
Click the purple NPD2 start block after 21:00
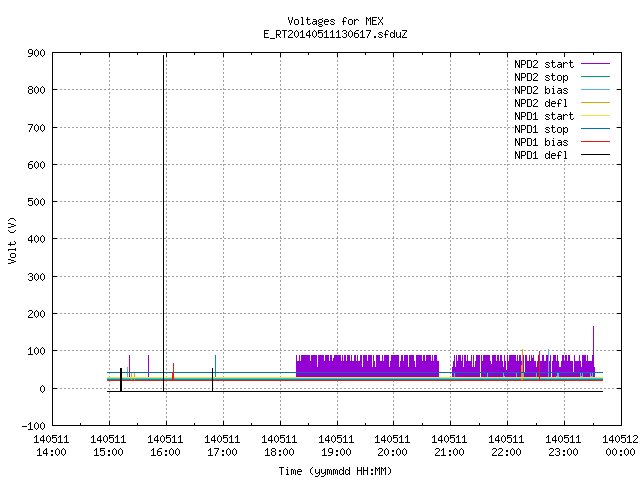point(523,366)
